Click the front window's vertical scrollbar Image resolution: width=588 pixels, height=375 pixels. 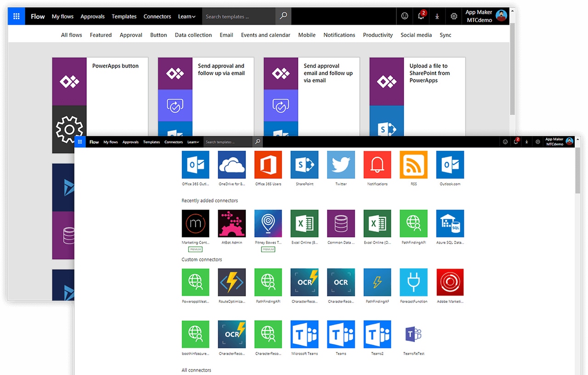point(577,170)
